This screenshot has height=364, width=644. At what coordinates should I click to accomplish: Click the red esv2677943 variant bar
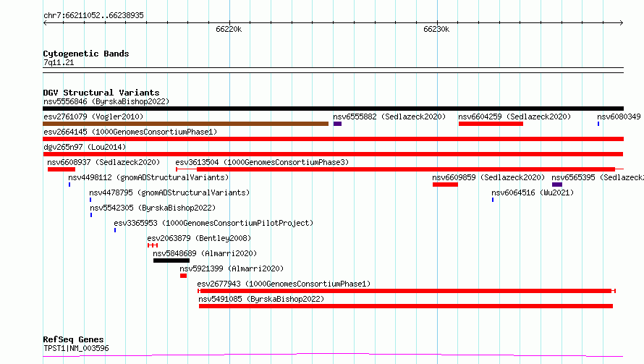pos(407,291)
